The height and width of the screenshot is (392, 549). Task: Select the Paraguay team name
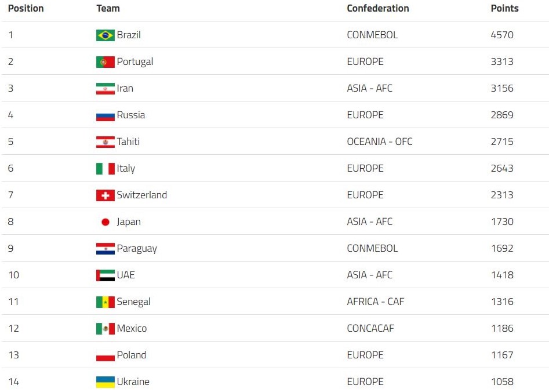click(x=137, y=248)
